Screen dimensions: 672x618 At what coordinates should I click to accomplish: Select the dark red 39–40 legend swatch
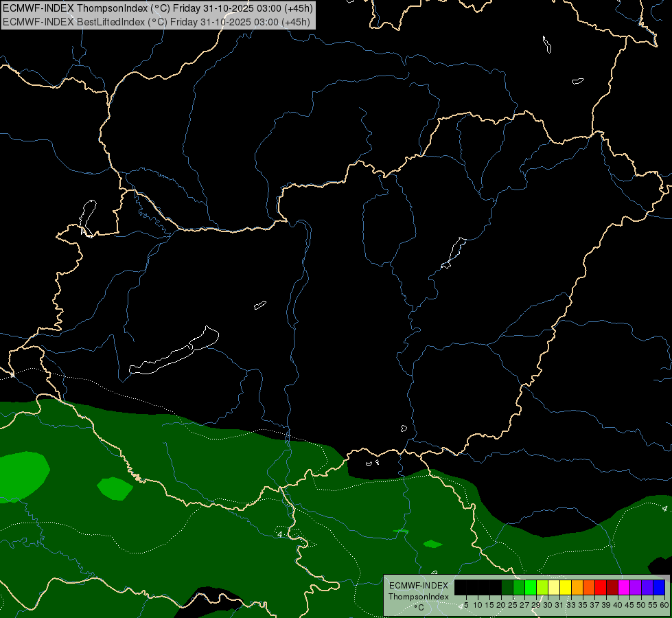click(612, 587)
